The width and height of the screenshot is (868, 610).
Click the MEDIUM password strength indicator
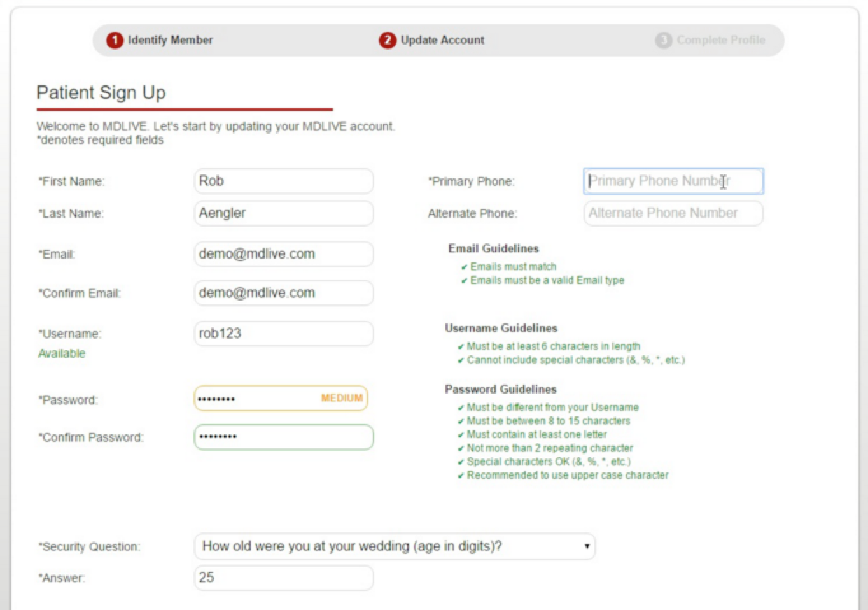tap(342, 398)
